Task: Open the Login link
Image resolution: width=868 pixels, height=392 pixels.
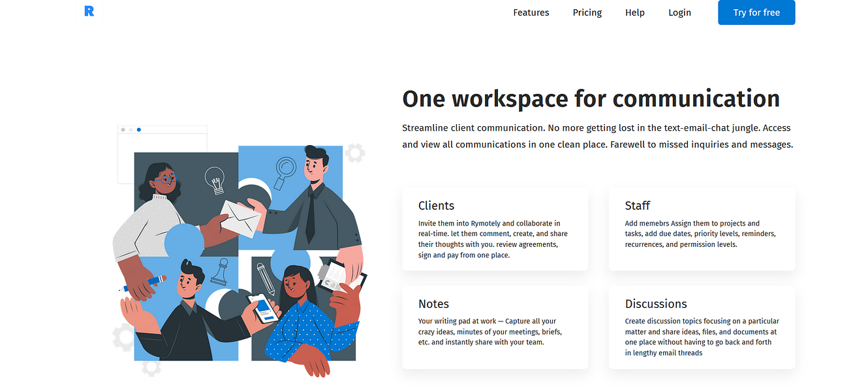Action: (x=679, y=12)
